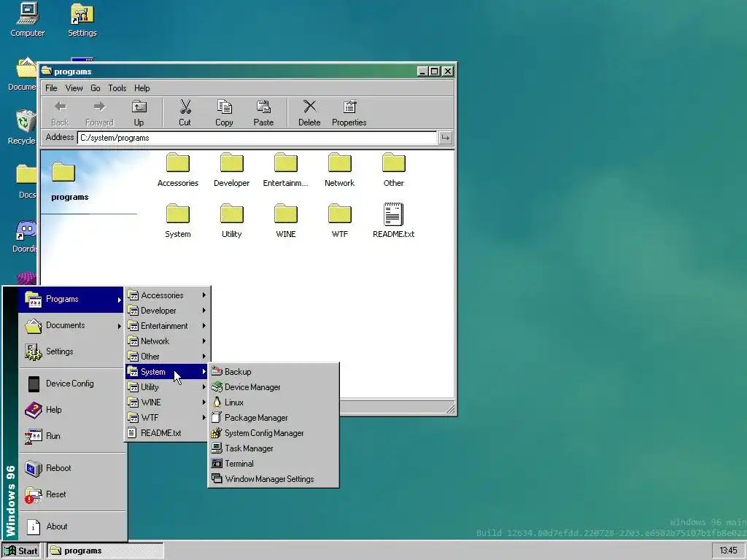Viewport: 747px width, 560px height.
Task: Click the address field C:/system/programs
Action: coord(258,138)
